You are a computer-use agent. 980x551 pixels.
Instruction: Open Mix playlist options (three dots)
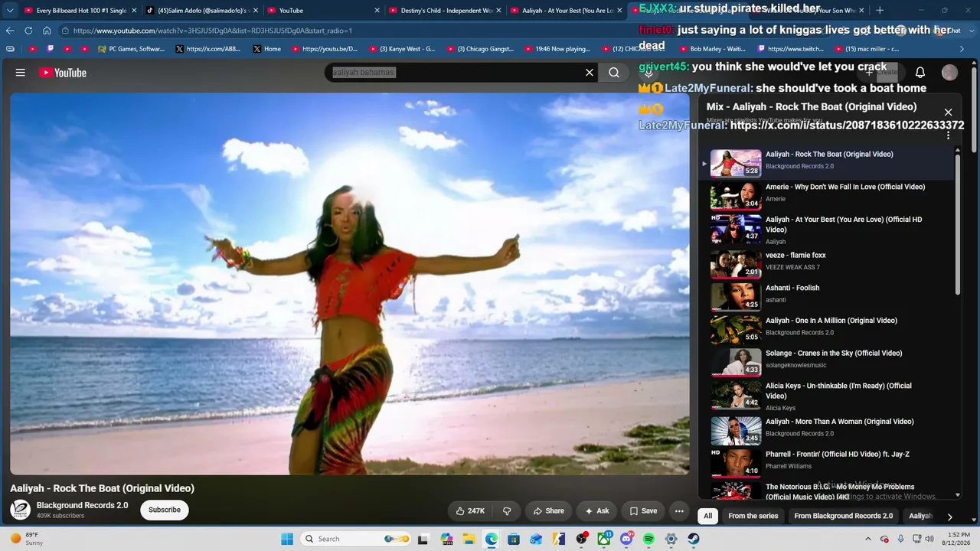click(948, 135)
